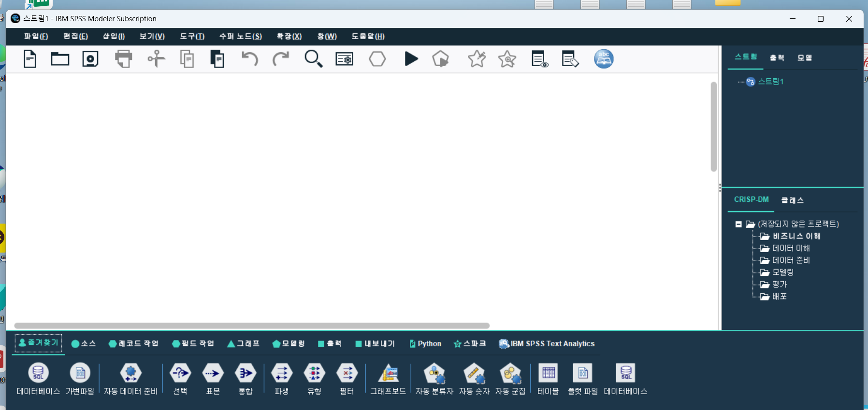Image resolution: width=868 pixels, height=410 pixels.
Task: Select the 선택 record node
Action: (180, 379)
